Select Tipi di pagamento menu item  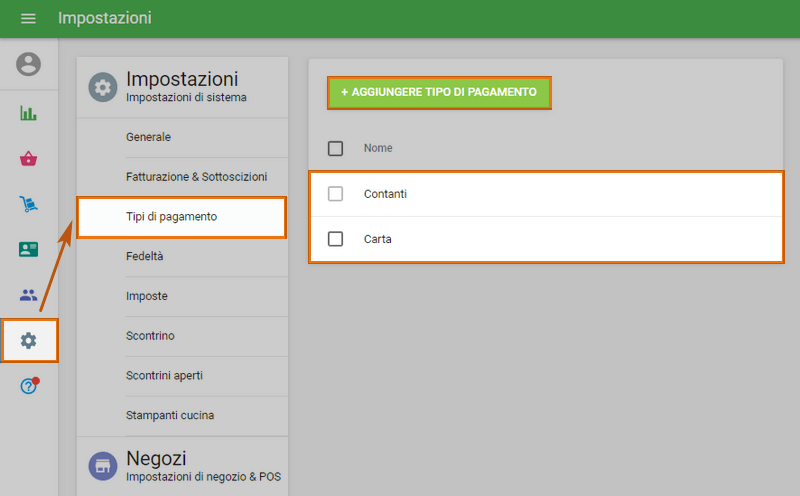point(181,217)
